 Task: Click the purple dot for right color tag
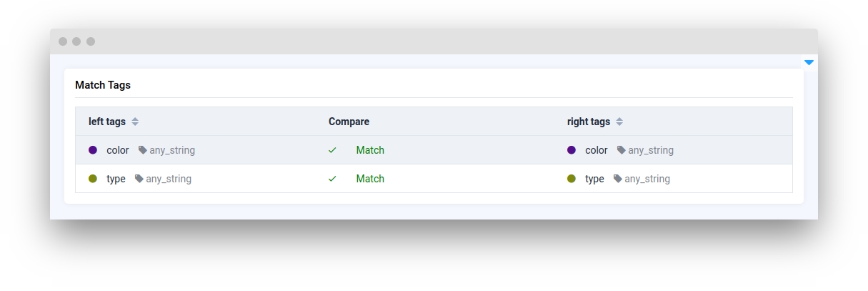[572, 150]
